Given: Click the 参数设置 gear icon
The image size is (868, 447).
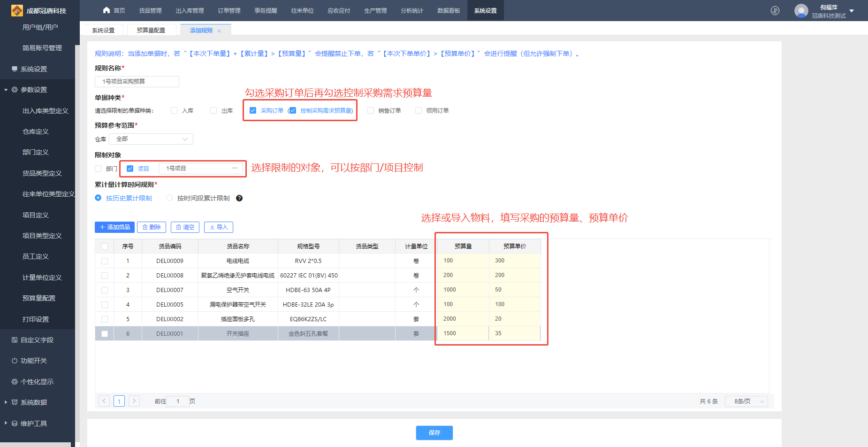Looking at the screenshot, I should point(15,90).
